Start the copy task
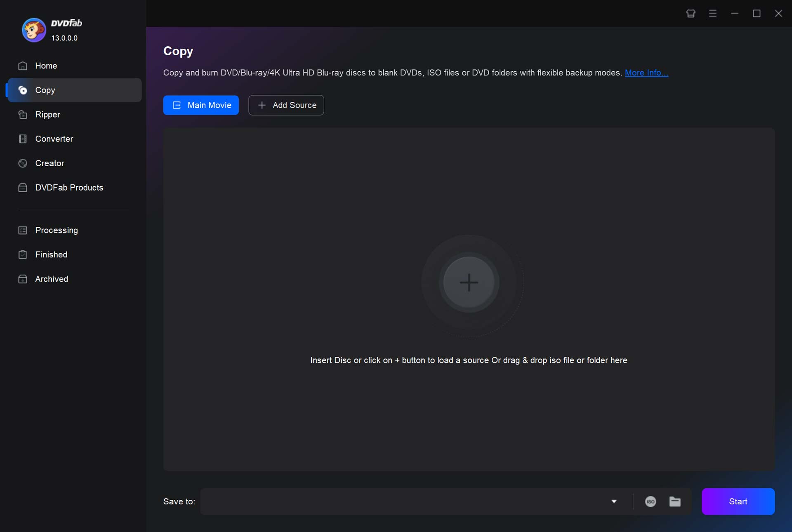Viewport: 792px width, 532px height. click(738, 501)
